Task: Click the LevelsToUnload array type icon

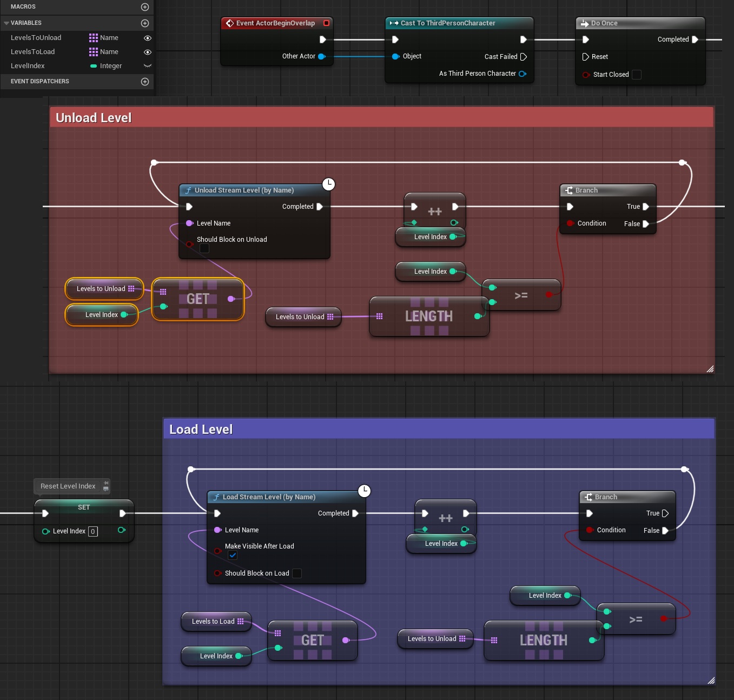Action: pyautogui.click(x=94, y=38)
